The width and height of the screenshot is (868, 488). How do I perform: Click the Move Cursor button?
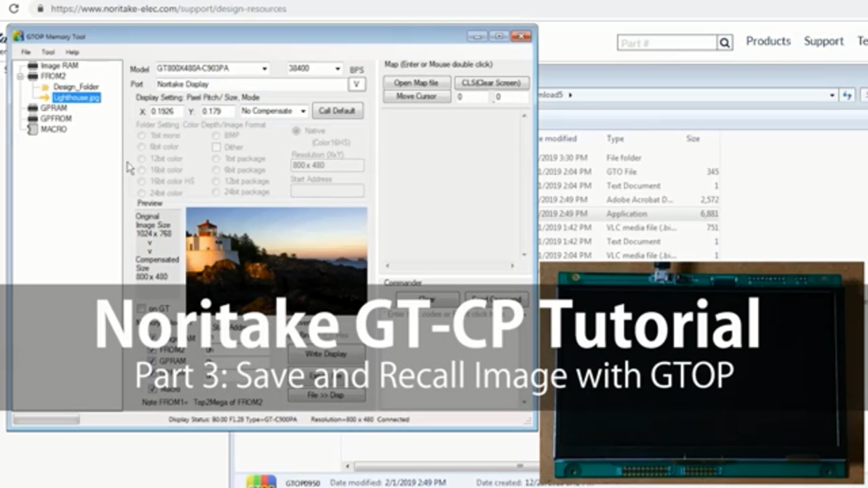pyautogui.click(x=416, y=96)
